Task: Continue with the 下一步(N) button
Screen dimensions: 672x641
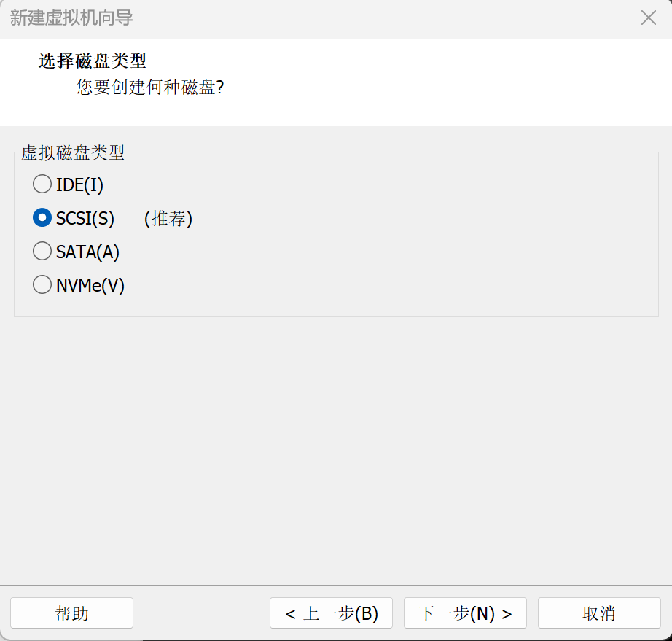Action: point(465,613)
